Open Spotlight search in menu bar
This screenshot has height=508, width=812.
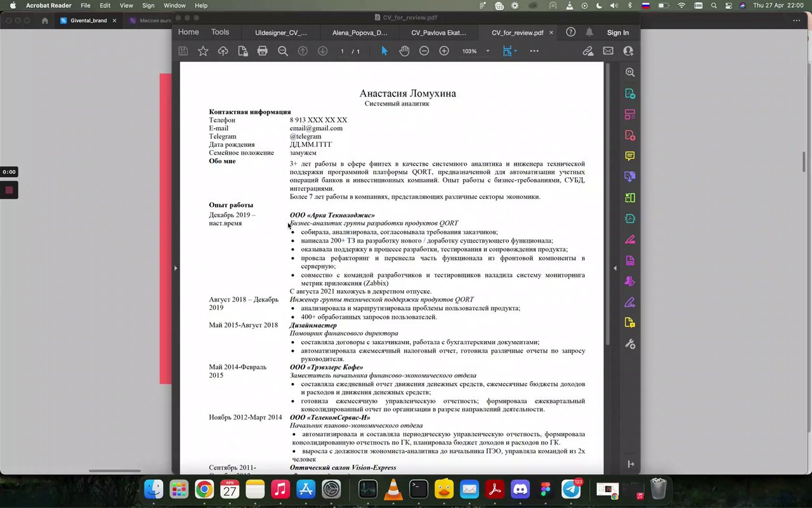tap(714, 5)
